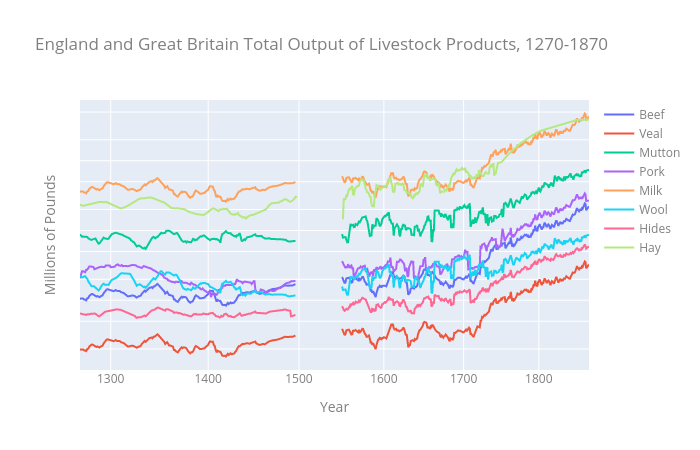The width and height of the screenshot is (700, 450).
Task: Click the 1500 x-axis tick label
Action: [299, 379]
